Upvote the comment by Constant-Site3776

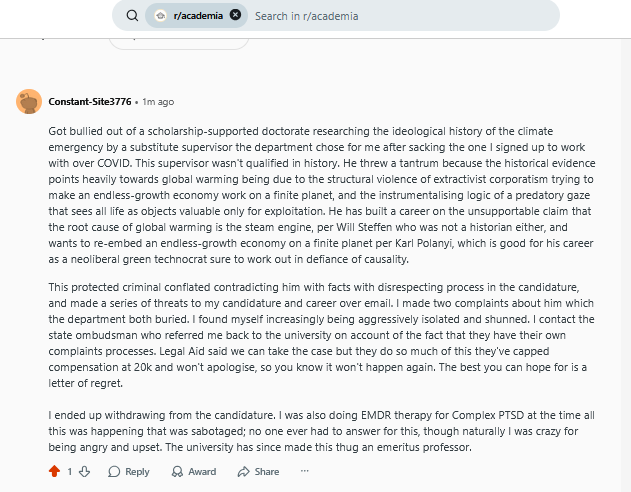(x=54, y=471)
